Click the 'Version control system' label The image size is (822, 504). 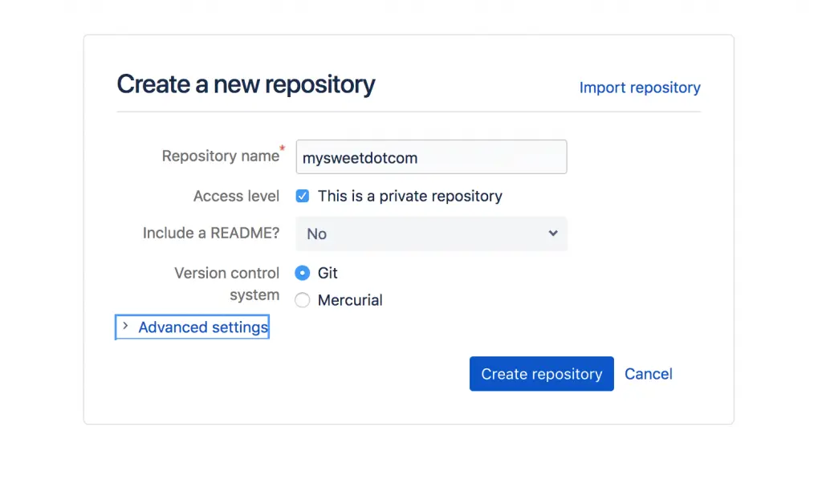point(227,283)
